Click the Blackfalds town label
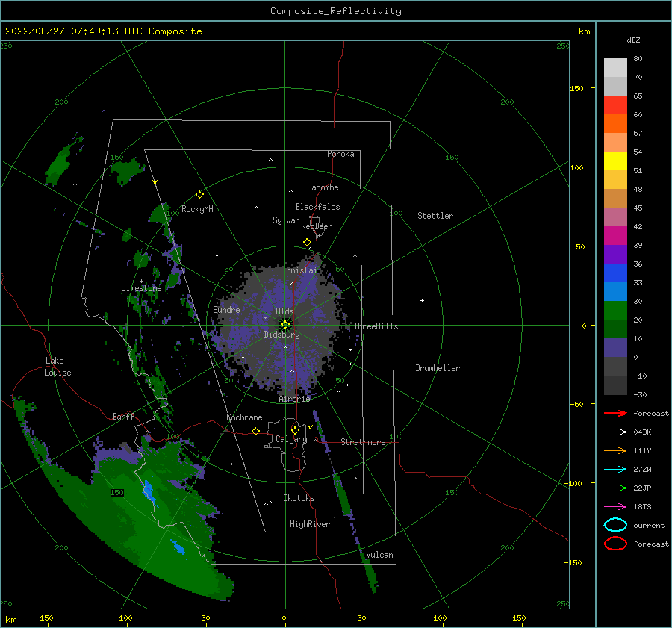Screen dimensions: 672x628 click(317, 207)
